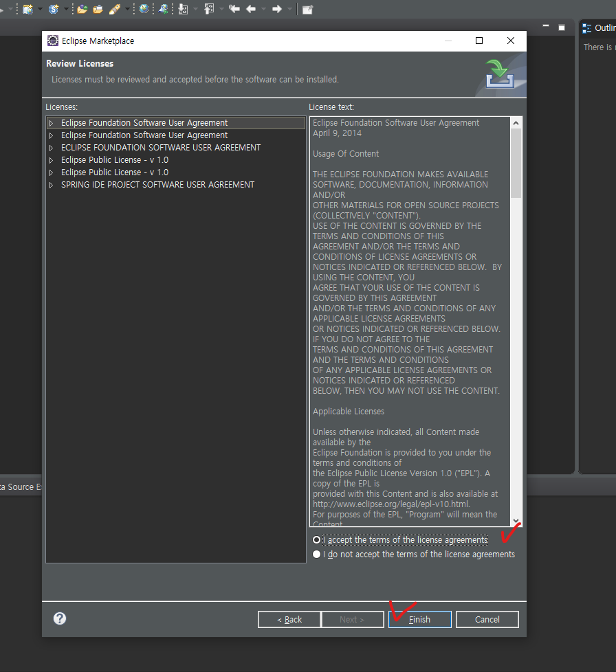This screenshot has width=616, height=672.
Task: Open dropdown beside the Next Annotation icon
Action: (195, 9)
